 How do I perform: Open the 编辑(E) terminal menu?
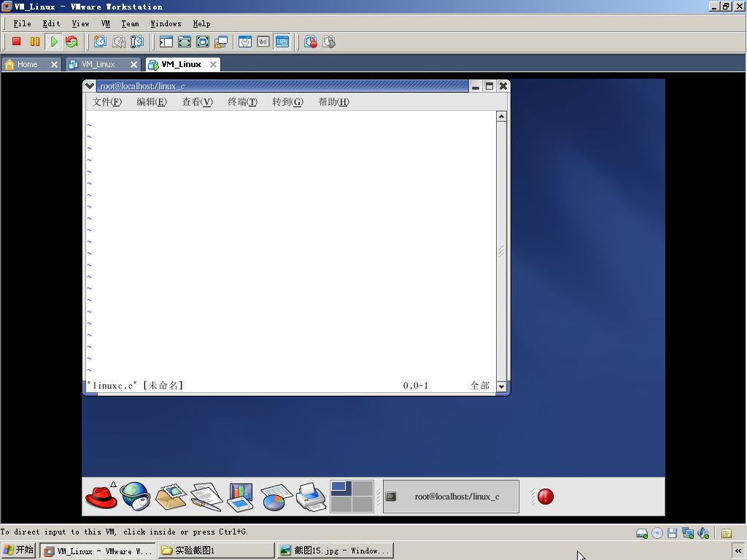pyautogui.click(x=152, y=102)
